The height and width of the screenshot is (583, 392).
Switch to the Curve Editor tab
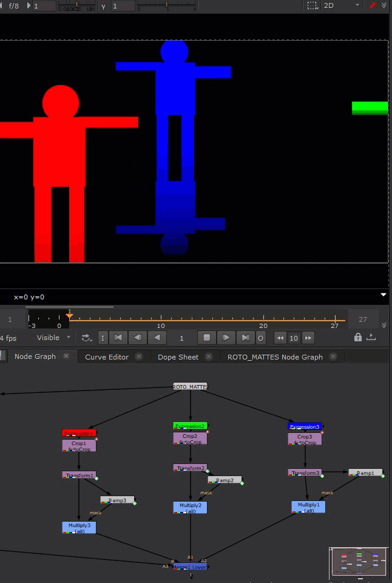coord(107,357)
